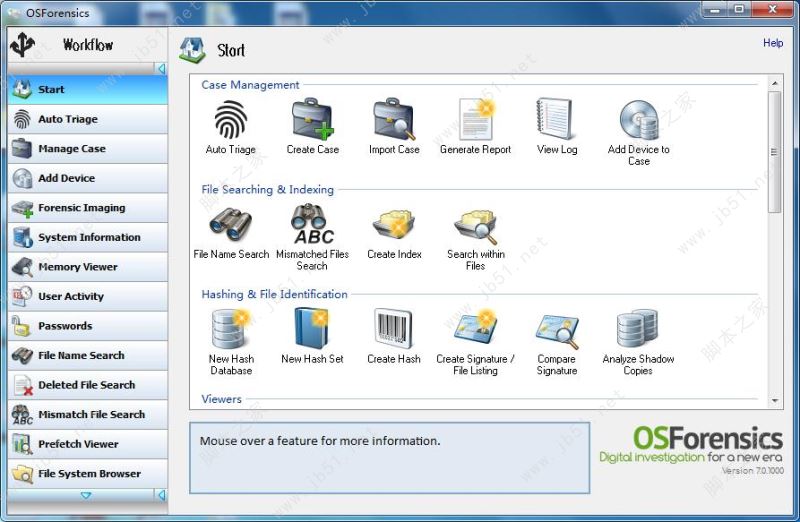Click User Activity in sidebar

tap(88, 297)
